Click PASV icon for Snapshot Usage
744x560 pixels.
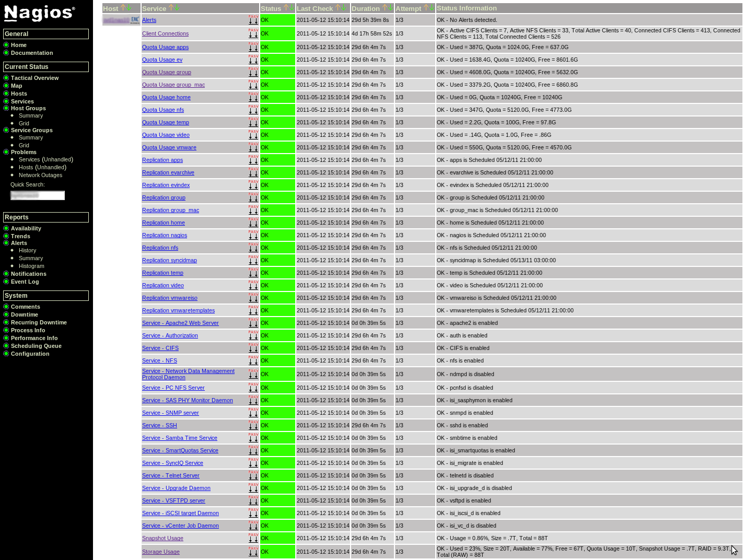pyautogui.click(x=253, y=538)
